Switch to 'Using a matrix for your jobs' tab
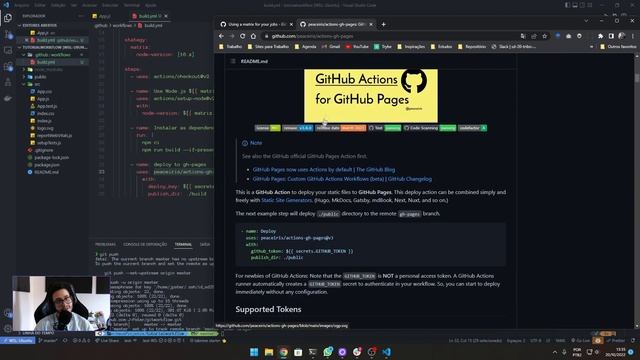The image size is (640, 360). click(x=256, y=24)
